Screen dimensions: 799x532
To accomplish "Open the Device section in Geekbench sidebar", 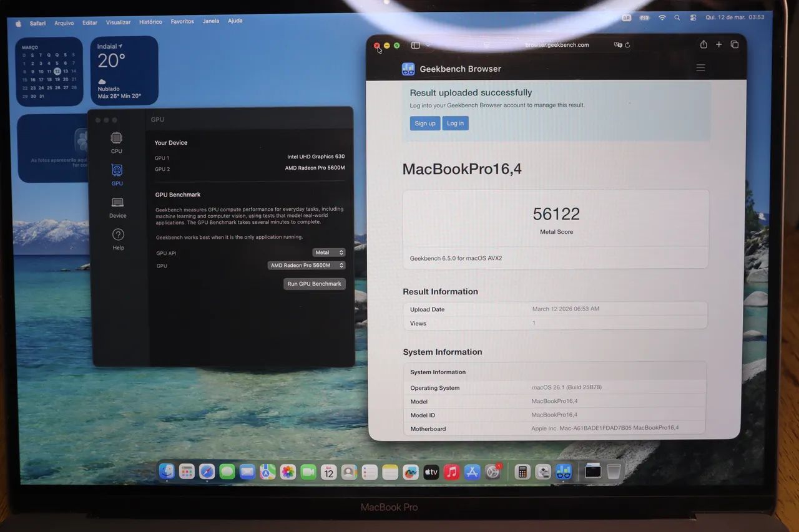I will (x=117, y=208).
